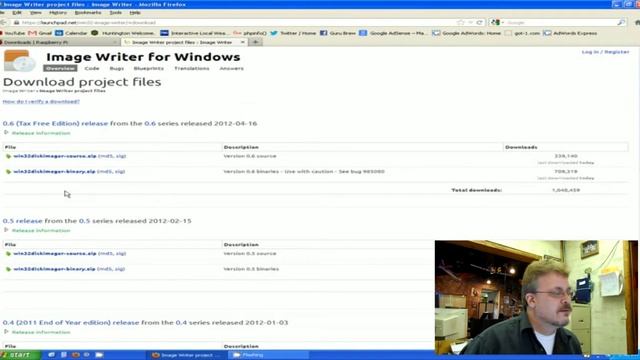Click the 0.6 series link
Image resolution: width=640 pixels, height=360 pixels.
tap(150, 123)
